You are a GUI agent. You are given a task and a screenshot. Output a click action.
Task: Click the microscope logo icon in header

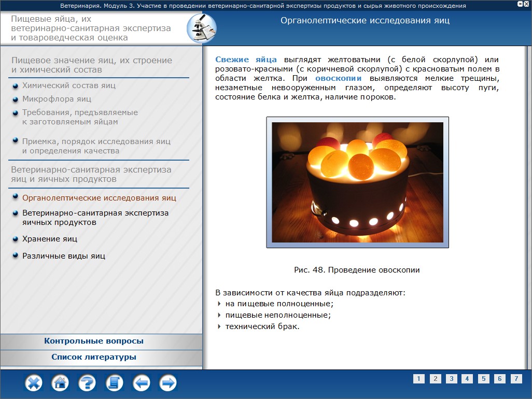point(201,28)
